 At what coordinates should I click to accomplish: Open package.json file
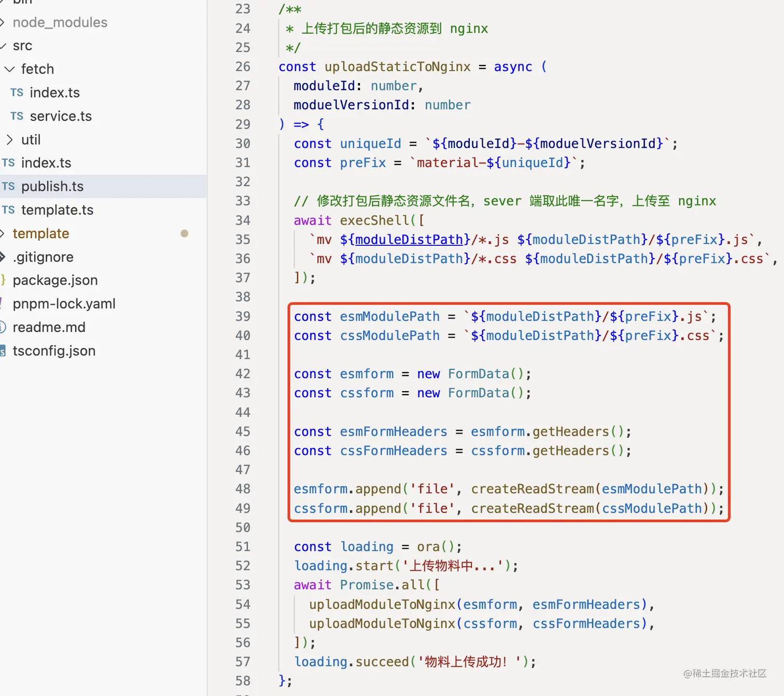pos(55,280)
